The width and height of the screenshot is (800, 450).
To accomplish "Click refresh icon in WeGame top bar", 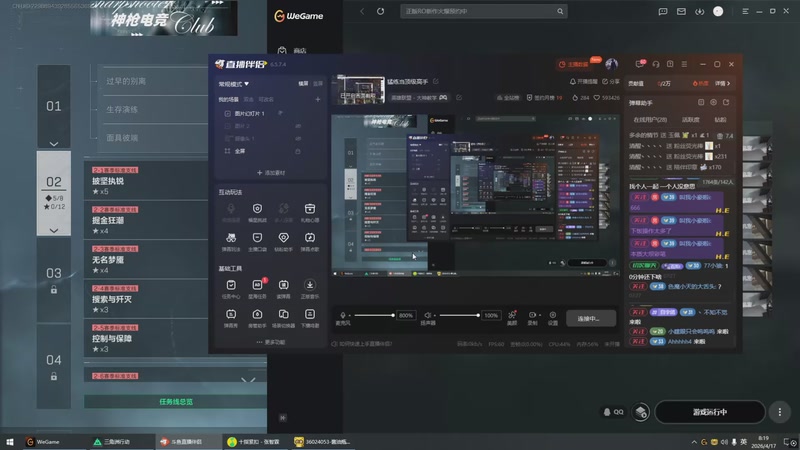I will tap(381, 11).
